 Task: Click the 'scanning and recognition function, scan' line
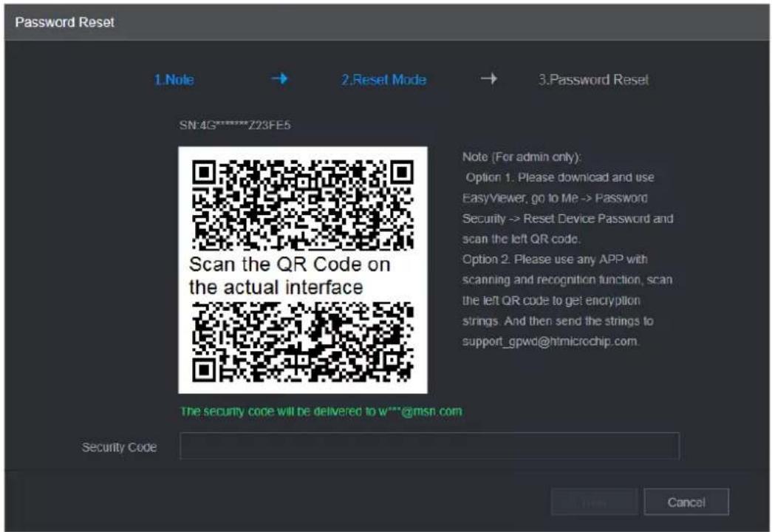click(567, 280)
